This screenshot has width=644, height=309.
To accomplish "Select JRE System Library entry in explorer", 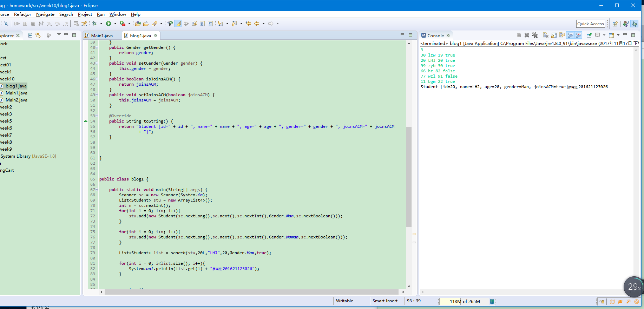I will coord(28,156).
